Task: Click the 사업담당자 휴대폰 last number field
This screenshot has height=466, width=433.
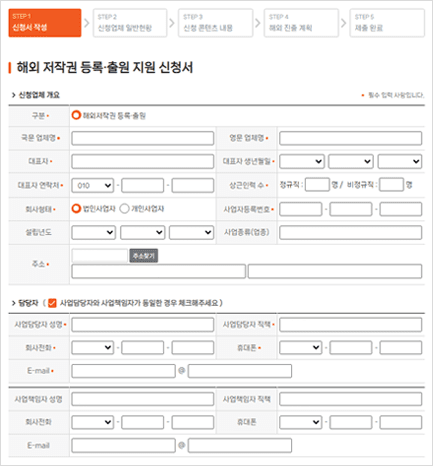Action: click(401, 348)
